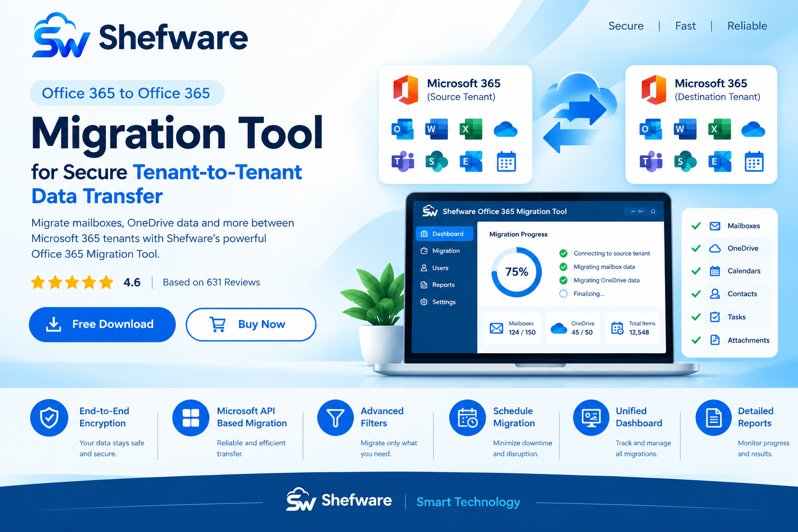This screenshot has width=798, height=532.
Task: Click the five-star rating row
Action: (x=72, y=283)
